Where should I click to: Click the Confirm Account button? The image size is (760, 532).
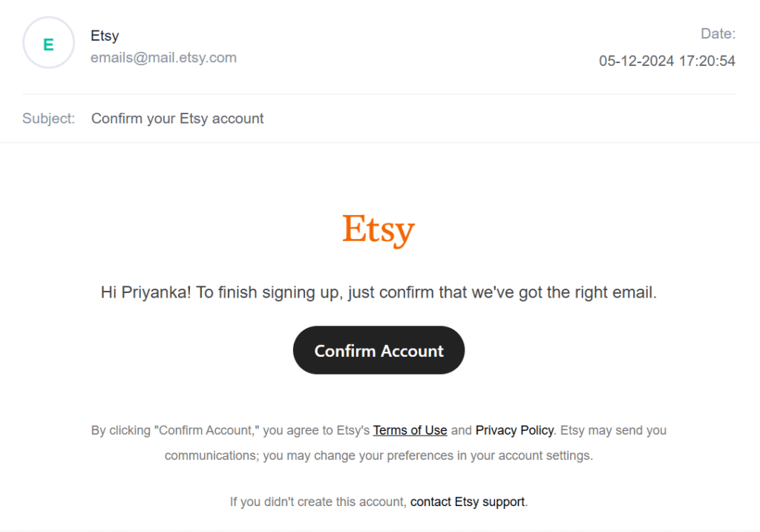click(379, 349)
